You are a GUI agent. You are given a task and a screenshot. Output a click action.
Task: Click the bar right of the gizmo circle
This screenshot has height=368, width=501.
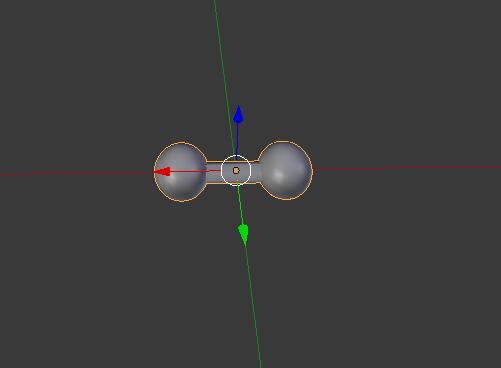click(x=255, y=171)
